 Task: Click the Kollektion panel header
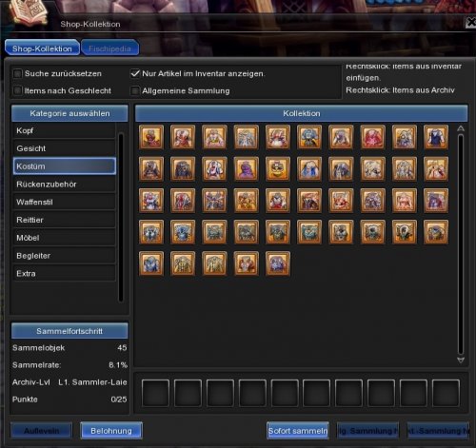(302, 113)
